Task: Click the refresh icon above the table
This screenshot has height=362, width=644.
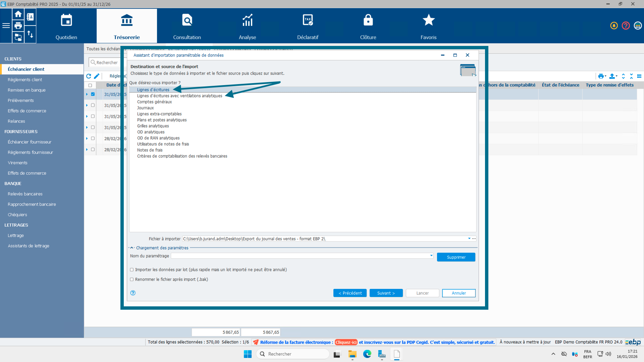Action: coord(89,76)
